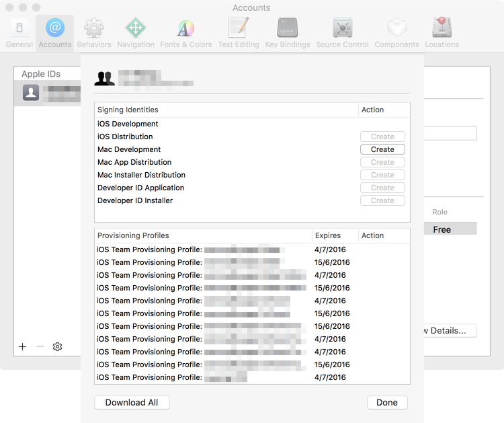Screen dimensions: 504x423
Task: Open the General preferences pane
Action: 19,32
